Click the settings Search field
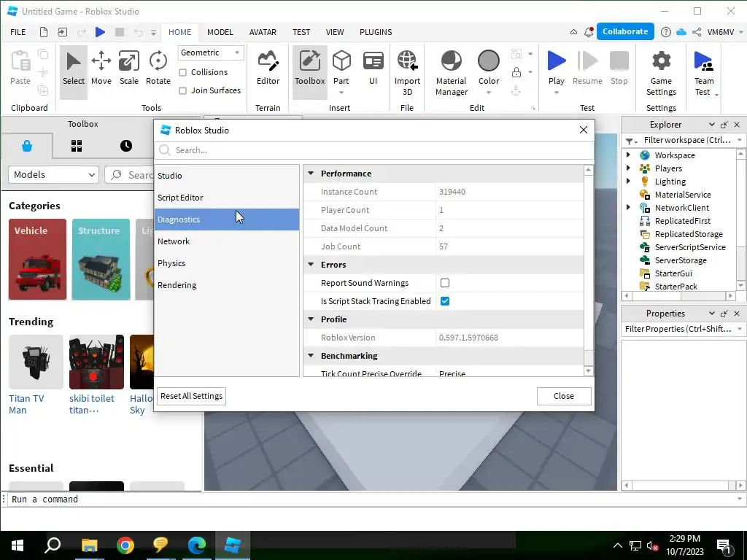 pyautogui.click(x=374, y=150)
